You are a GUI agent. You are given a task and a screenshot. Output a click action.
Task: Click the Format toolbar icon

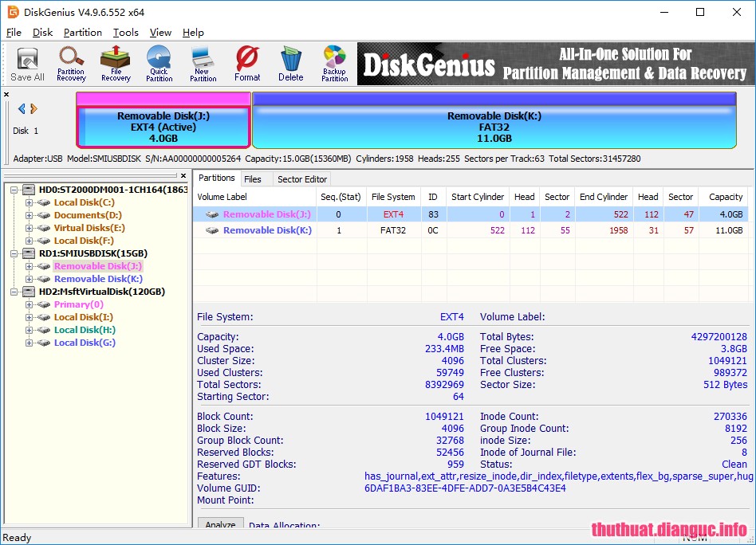pyautogui.click(x=247, y=64)
